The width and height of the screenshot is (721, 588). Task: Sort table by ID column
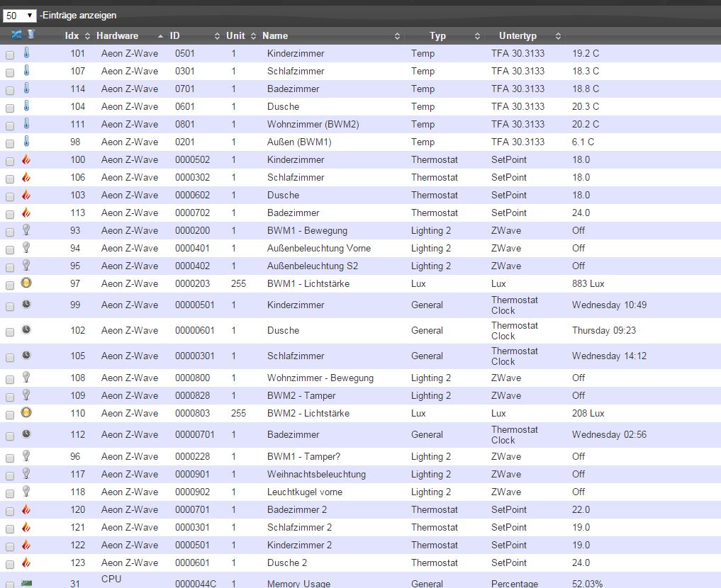coord(194,36)
